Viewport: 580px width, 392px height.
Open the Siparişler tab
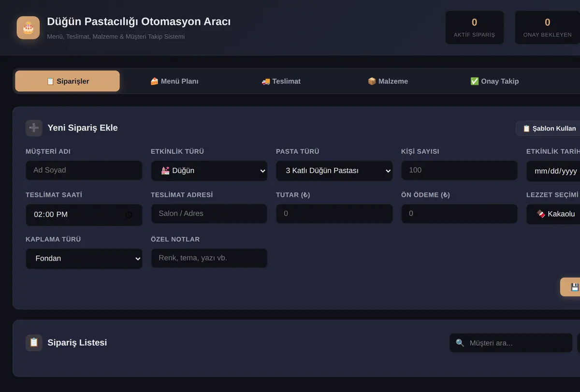coord(67,81)
